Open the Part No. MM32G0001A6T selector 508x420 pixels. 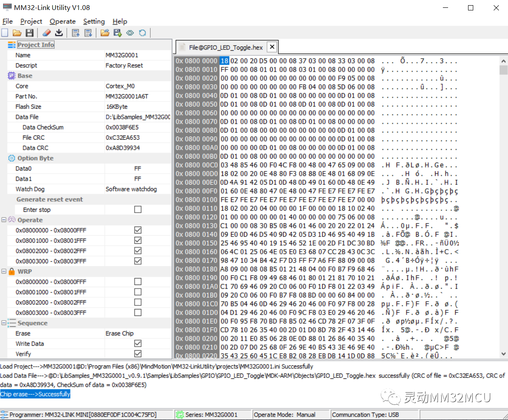coord(138,96)
